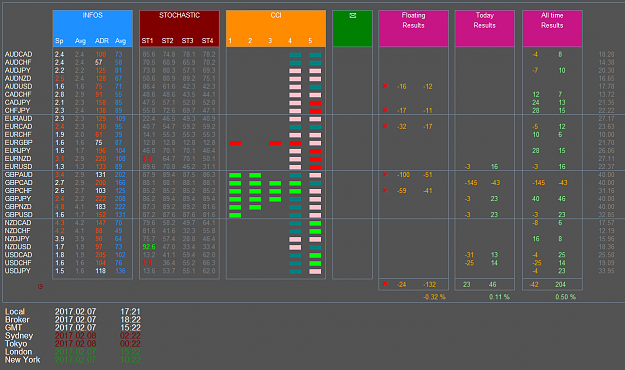Open the GBPAUD symbol
This screenshot has width=625, height=370.
pos(18,174)
